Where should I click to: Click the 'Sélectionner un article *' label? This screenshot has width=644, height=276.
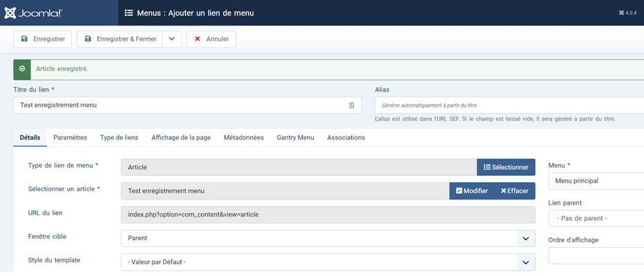pyautogui.click(x=64, y=189)
